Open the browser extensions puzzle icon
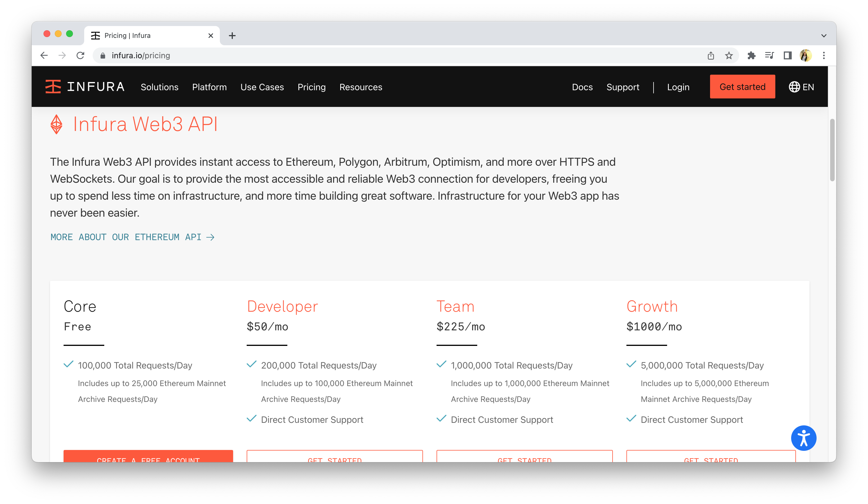 pyautogui.click(x=751, y=55)
